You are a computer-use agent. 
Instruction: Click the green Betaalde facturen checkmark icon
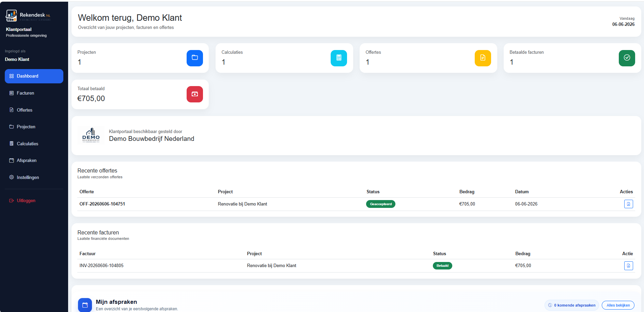627,58
